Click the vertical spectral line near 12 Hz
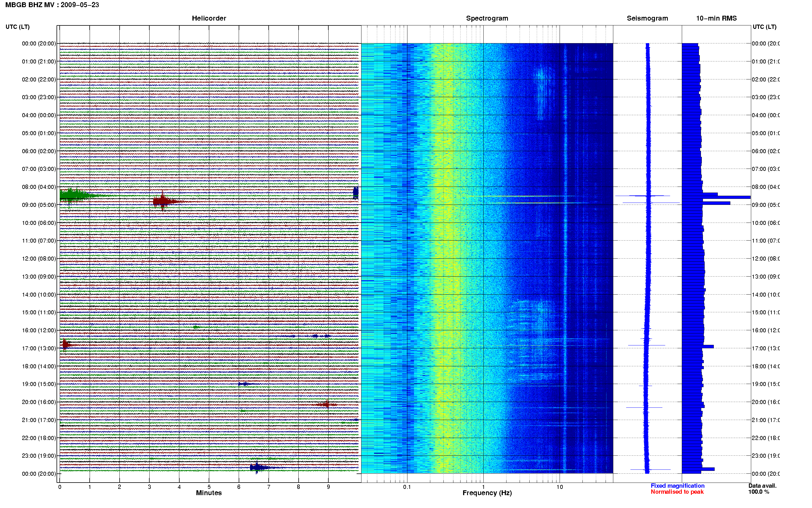The height and width of the screenshot is (508, 812). (x=565, y=258)
